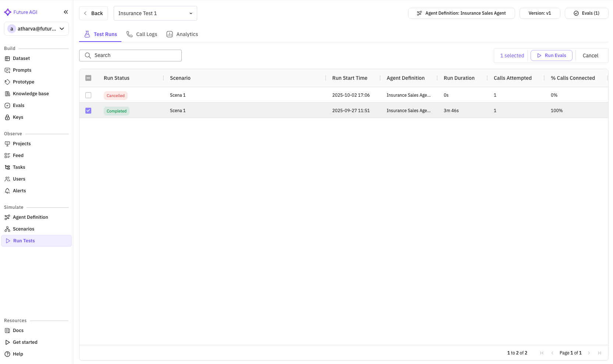Open Users page

[x=36, y=179]
